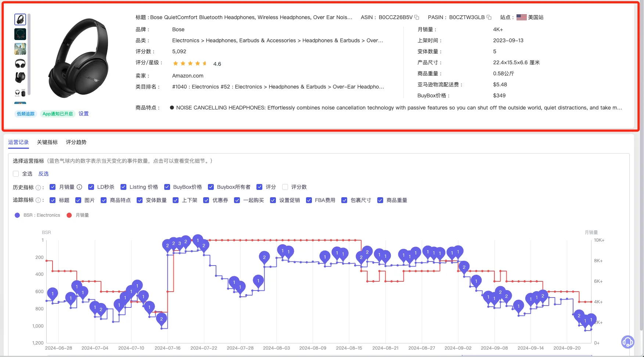Screen dimensions: 644x357
Task: Uncheck the LD秒杀 checkbox
Action: coord(91,187)
